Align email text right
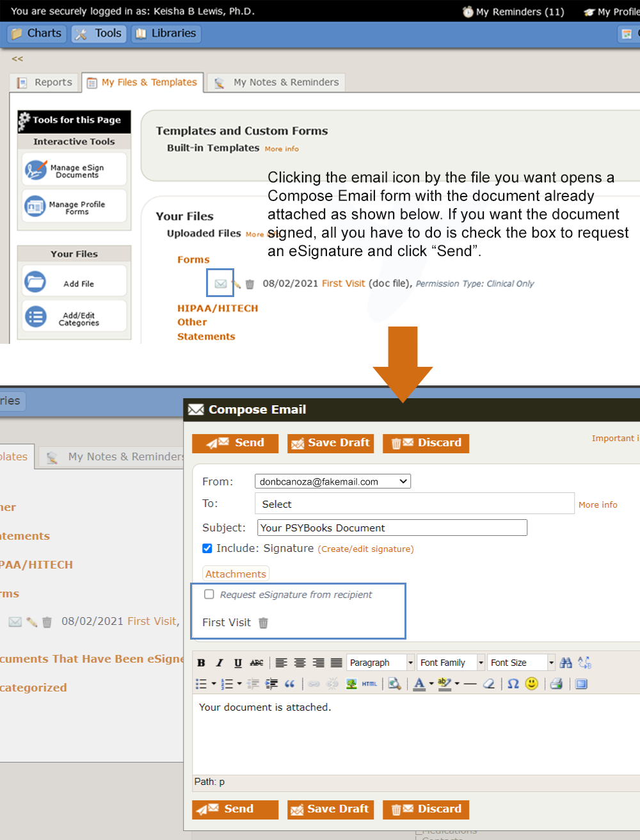Screen dimensions: 640x840 tap(318, 663)
